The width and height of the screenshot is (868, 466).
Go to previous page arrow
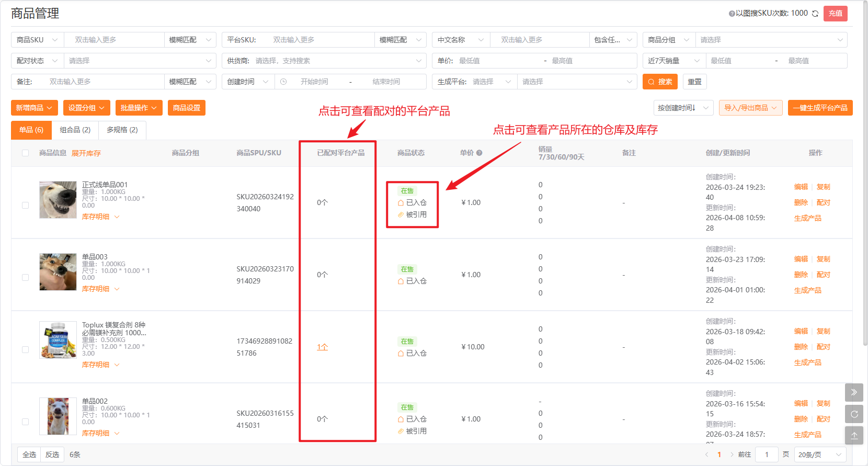pyautogui.click(x=707, y=454)
